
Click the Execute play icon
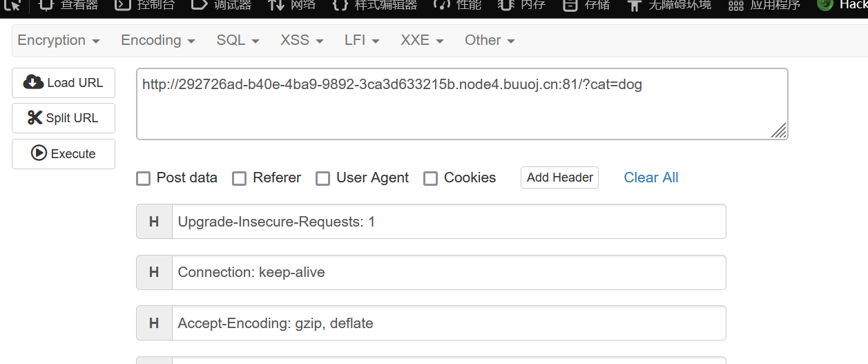(39, 153)
